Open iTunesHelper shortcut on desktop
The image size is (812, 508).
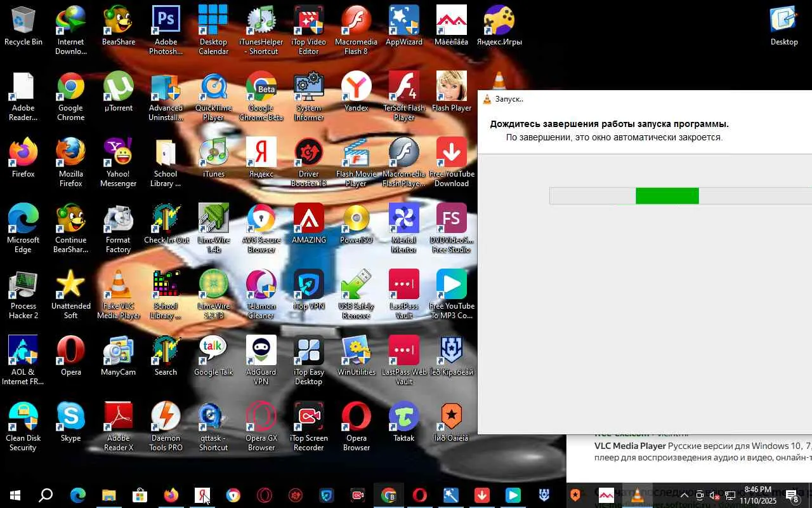click(261, 30)
